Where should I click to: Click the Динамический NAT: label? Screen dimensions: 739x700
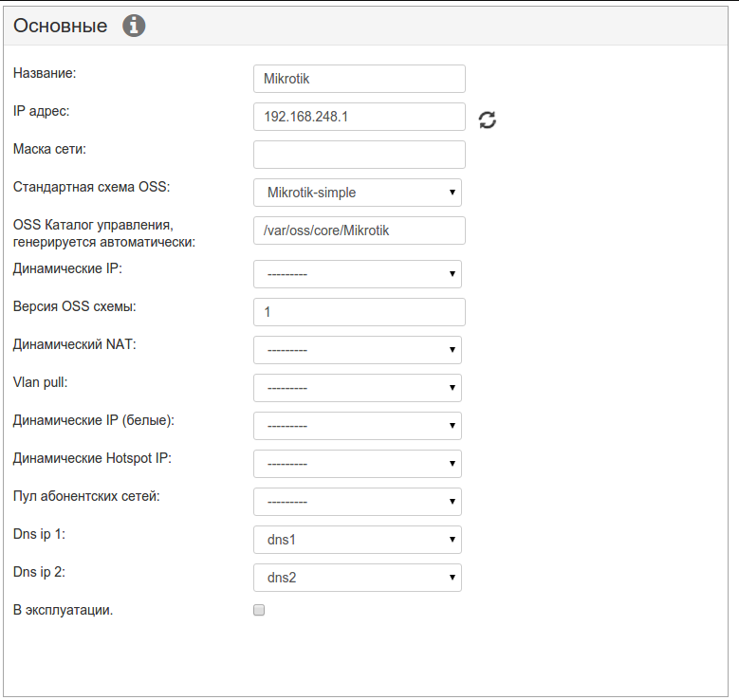pyautogui.click(x=74, y=344)
